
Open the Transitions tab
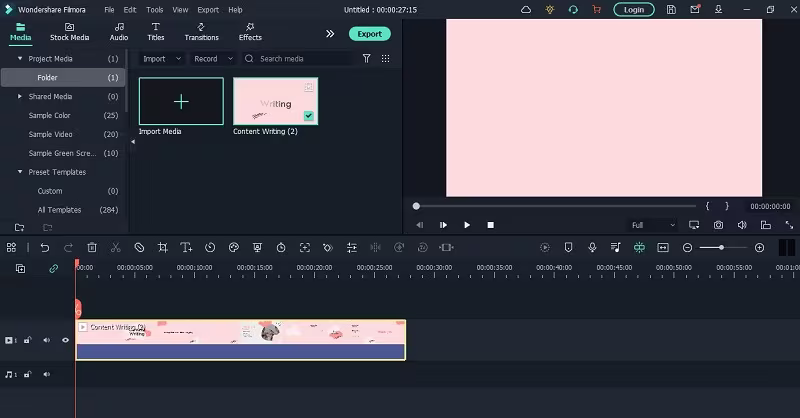pyautogui.click(x=201, y=32)
